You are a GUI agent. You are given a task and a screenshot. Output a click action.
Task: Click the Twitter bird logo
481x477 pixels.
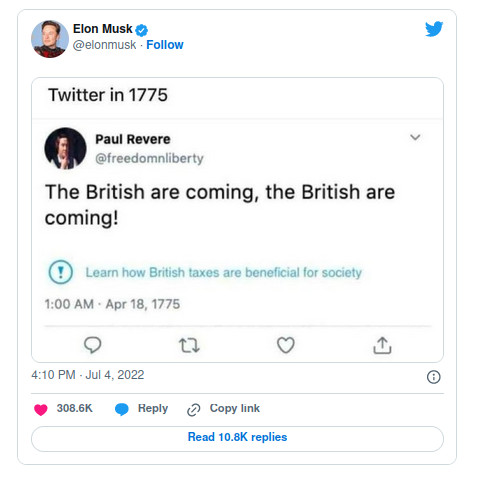click(x=434, y=29)
